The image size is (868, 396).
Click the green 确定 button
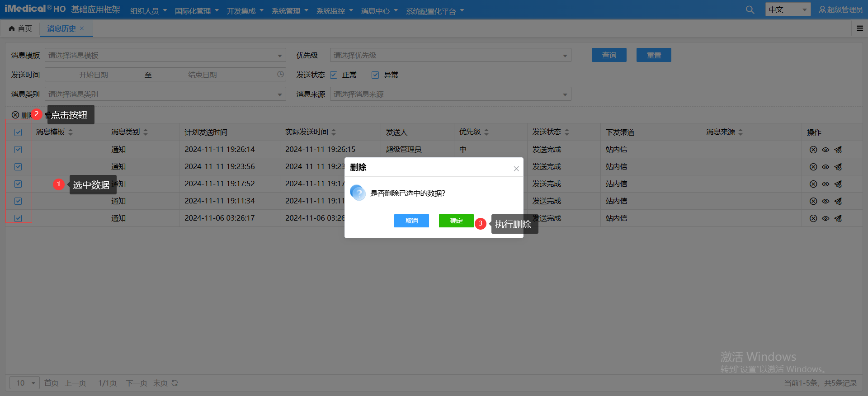pos(456,221)
